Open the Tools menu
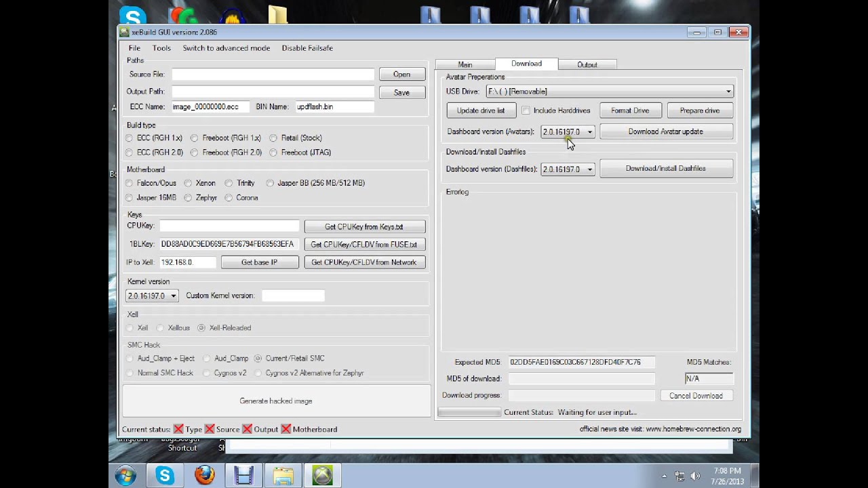This screenshot has height=488, width=868. tap(161, 48)
